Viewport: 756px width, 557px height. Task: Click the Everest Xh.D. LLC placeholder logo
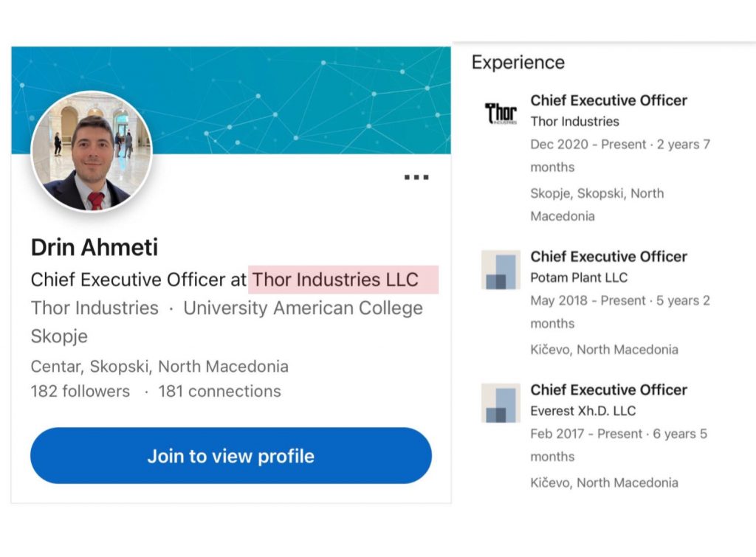point(501,403)
